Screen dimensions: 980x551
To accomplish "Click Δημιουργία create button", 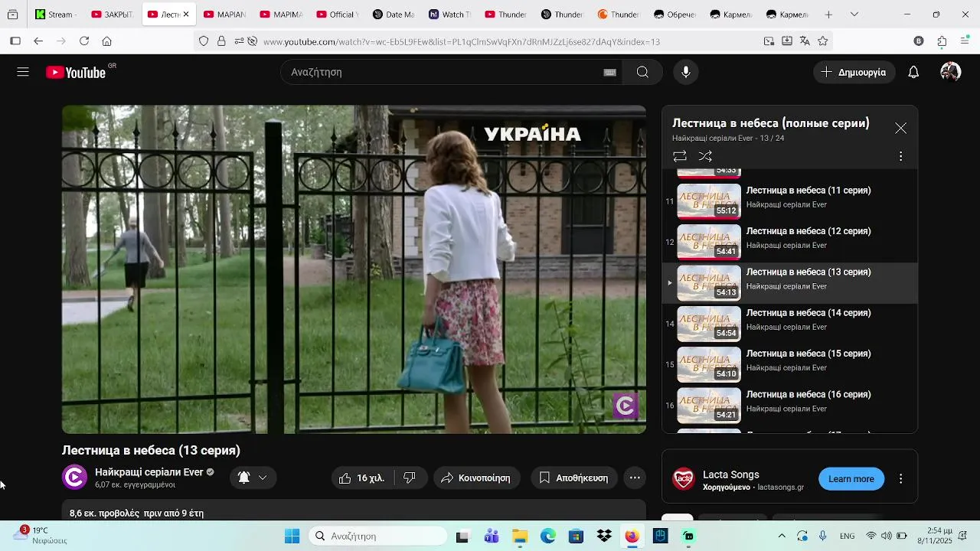I will coord(854,72).
